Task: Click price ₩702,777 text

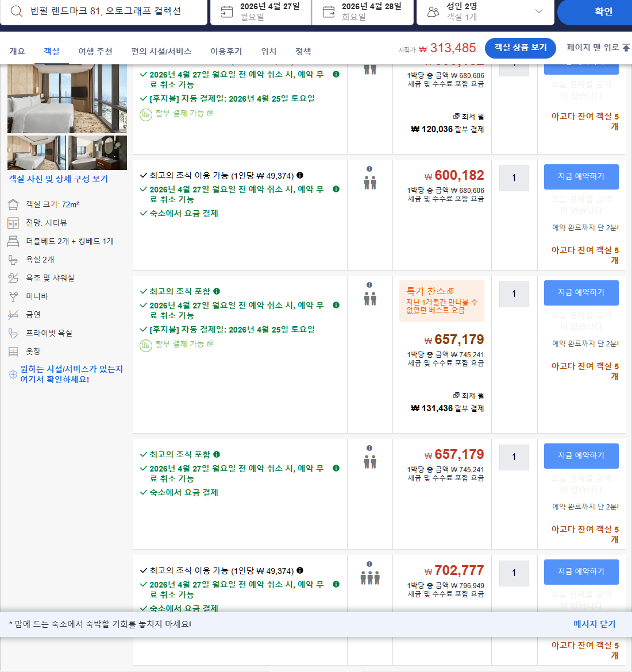Action: (x=454, y=571)
